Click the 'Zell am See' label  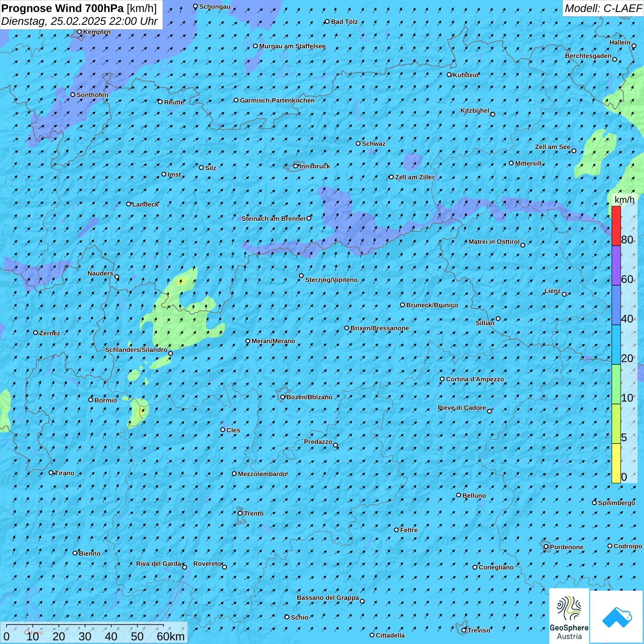[552, 147]
